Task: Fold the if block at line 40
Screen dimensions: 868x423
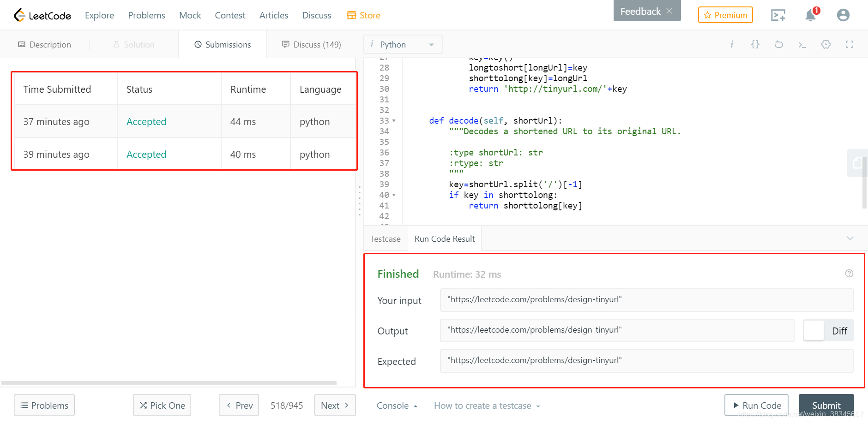Action: pyautogui.click(x=394, y=195)
